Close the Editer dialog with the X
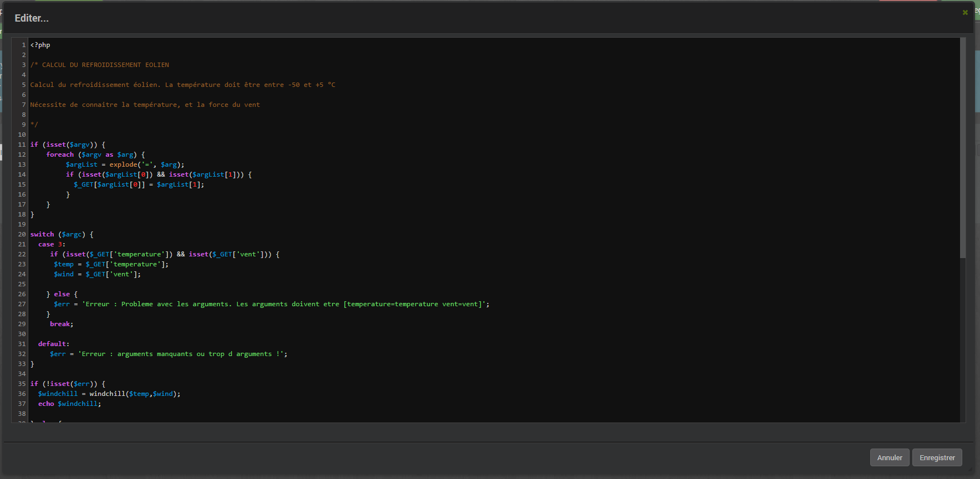The image size is (980, 479). [x=965, y=12]
